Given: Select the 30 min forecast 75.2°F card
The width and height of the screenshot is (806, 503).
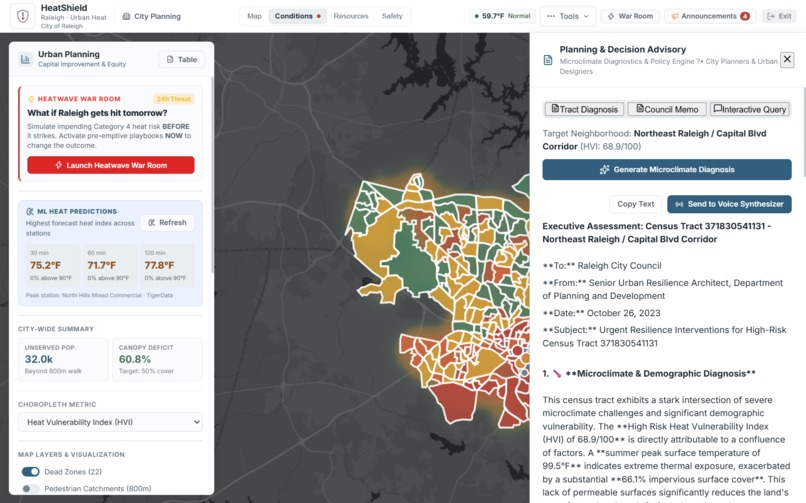Looking at the screenshot, I should [53, 265].
